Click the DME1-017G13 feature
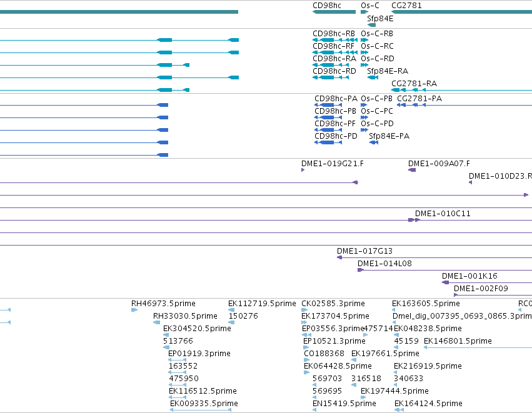Image resolution: width=532 pixels, height=413 pixels. click(364, 251)
